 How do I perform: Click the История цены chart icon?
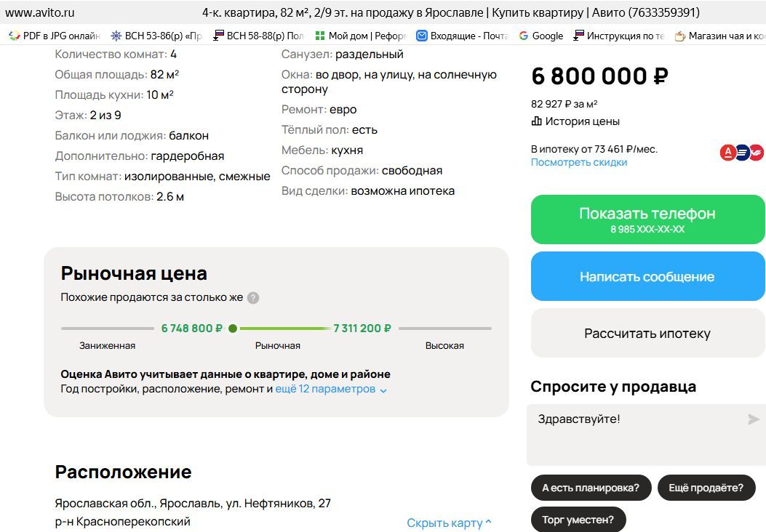pos(536,121)
